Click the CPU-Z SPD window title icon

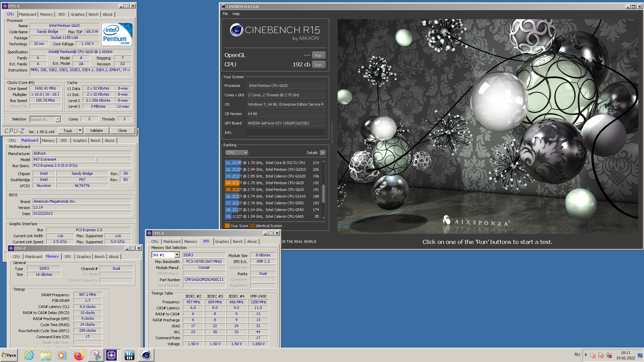click(149, 233)
